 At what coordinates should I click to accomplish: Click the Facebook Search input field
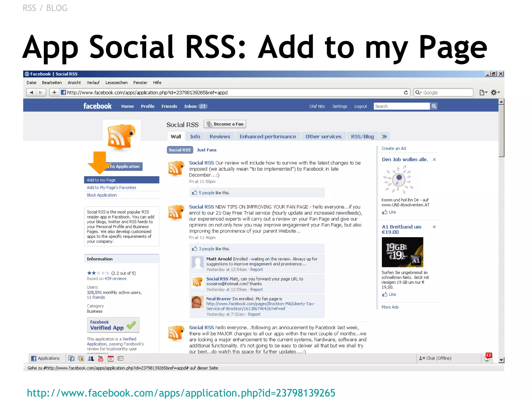[x=402, y=106]
